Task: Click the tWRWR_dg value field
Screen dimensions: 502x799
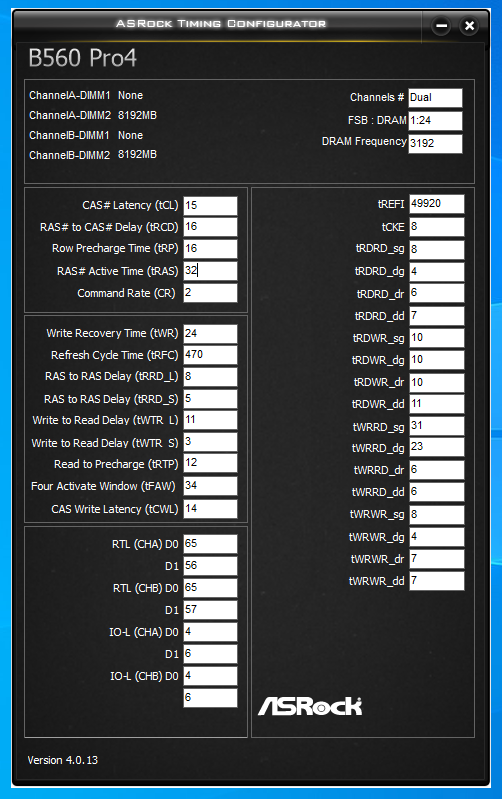Action: coord(437,537)
